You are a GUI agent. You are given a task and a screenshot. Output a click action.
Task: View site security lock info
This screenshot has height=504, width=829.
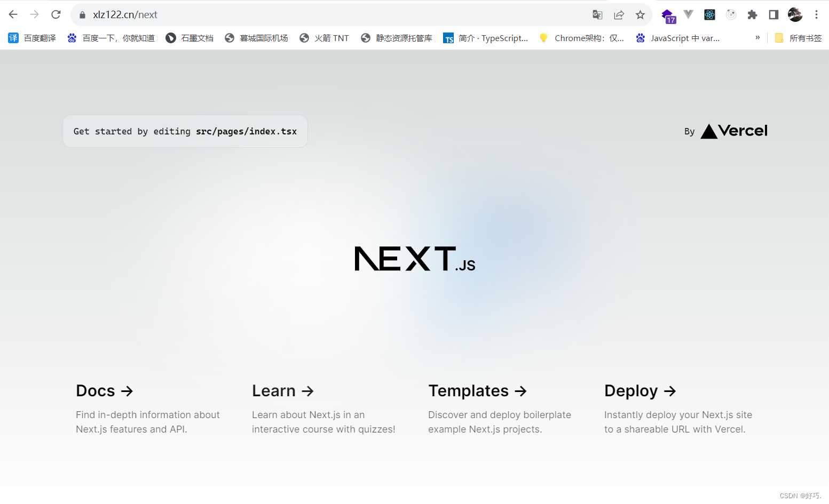click(x=82, y=15)
